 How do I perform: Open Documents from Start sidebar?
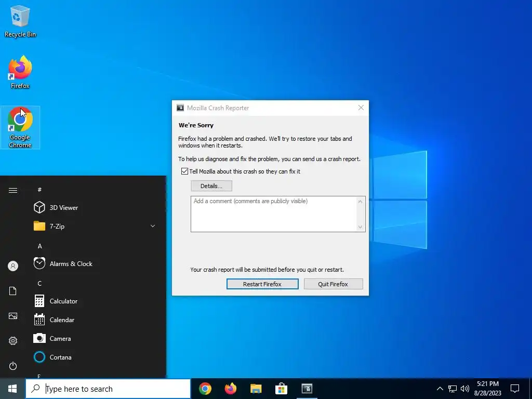(13, 291)
